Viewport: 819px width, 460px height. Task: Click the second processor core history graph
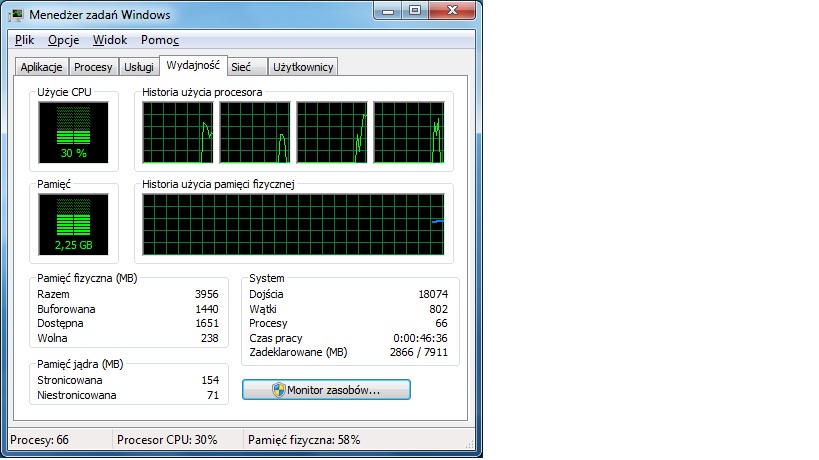click(x=255, y=132)
